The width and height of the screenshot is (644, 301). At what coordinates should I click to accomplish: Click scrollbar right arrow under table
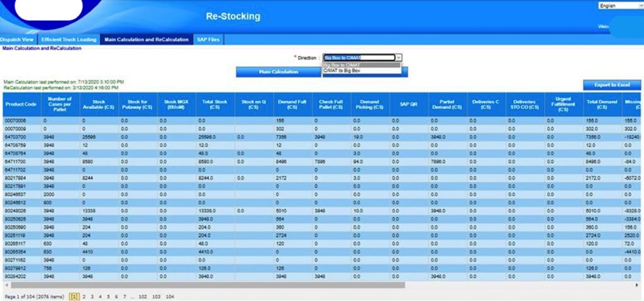(x=637, y=285)
